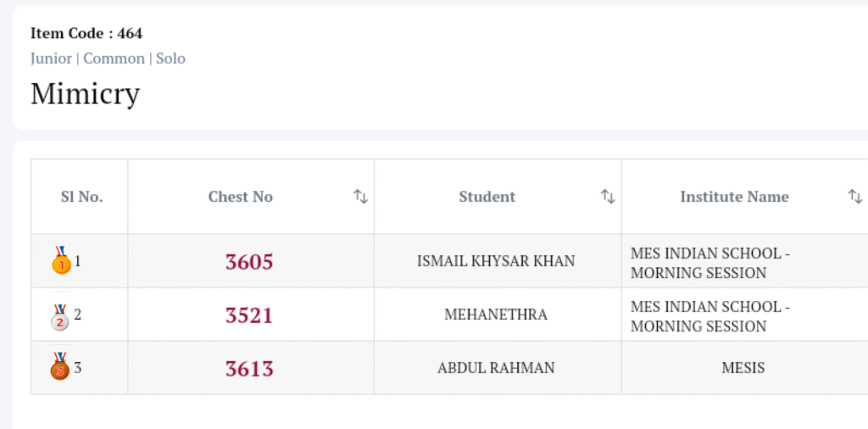Click student name ISMAIL KHYSAR KHAN
The image size is (868, 429).
click(496, 261)
